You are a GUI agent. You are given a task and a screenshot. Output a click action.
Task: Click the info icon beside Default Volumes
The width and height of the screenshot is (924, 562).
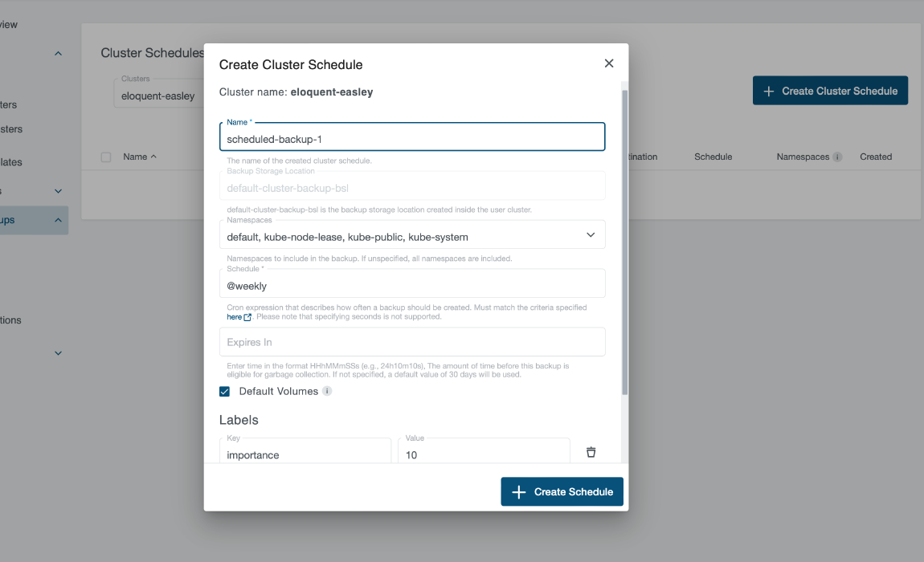coord(326,391)
